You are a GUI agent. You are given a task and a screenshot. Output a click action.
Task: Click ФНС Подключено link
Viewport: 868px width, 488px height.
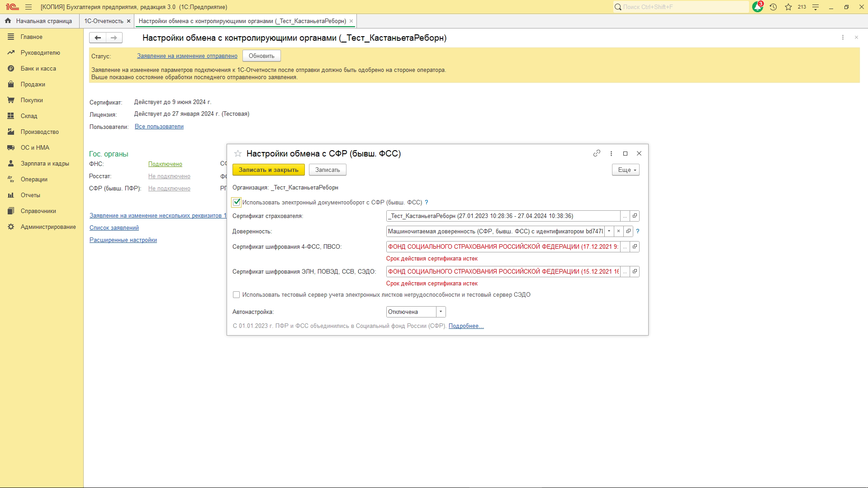pyautogui.click(x=165, y=164)
